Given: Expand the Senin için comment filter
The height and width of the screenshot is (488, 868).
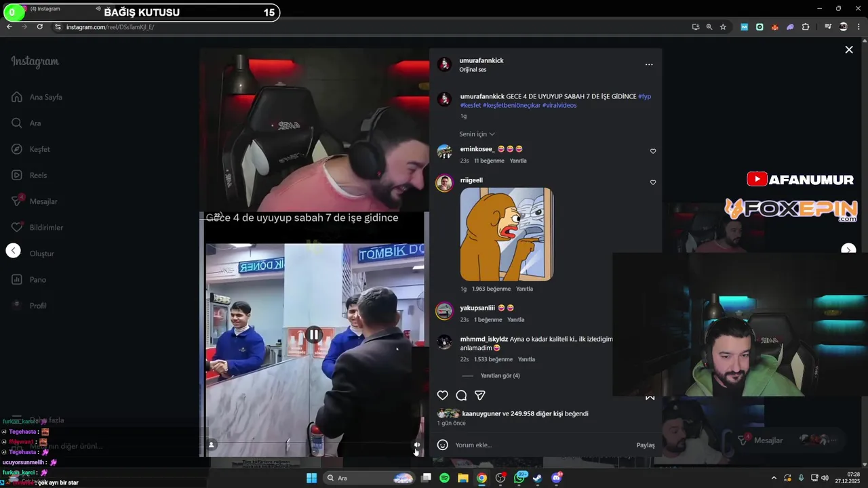Looking at the screenshot, I should (477, 134).
